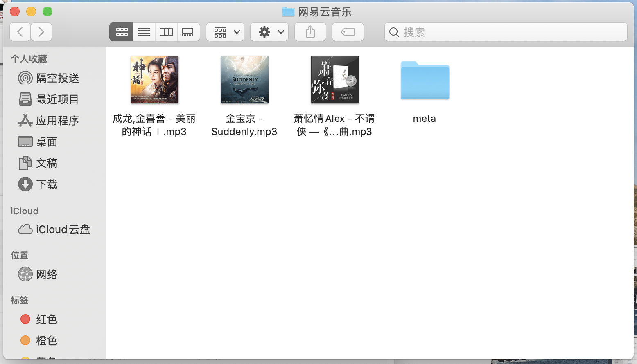Click the 标签 sidebar section header
637x364 pixels.
[x=20, y=300]
